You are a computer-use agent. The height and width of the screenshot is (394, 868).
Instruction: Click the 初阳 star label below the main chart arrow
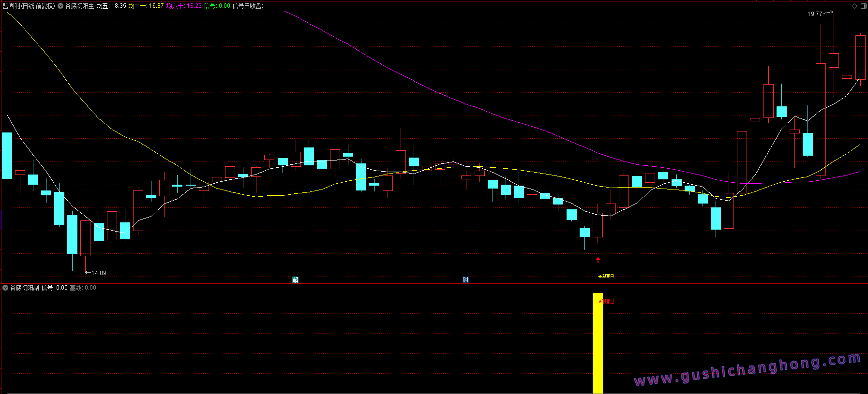coord(606,276)
